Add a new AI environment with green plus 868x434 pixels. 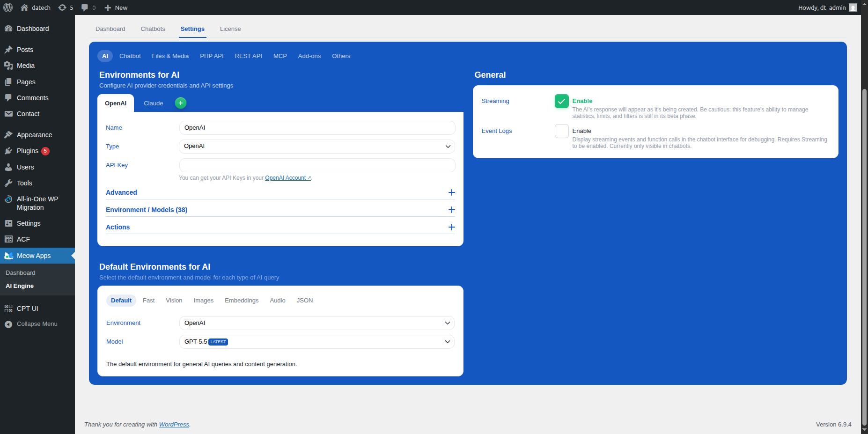[181, 103]
